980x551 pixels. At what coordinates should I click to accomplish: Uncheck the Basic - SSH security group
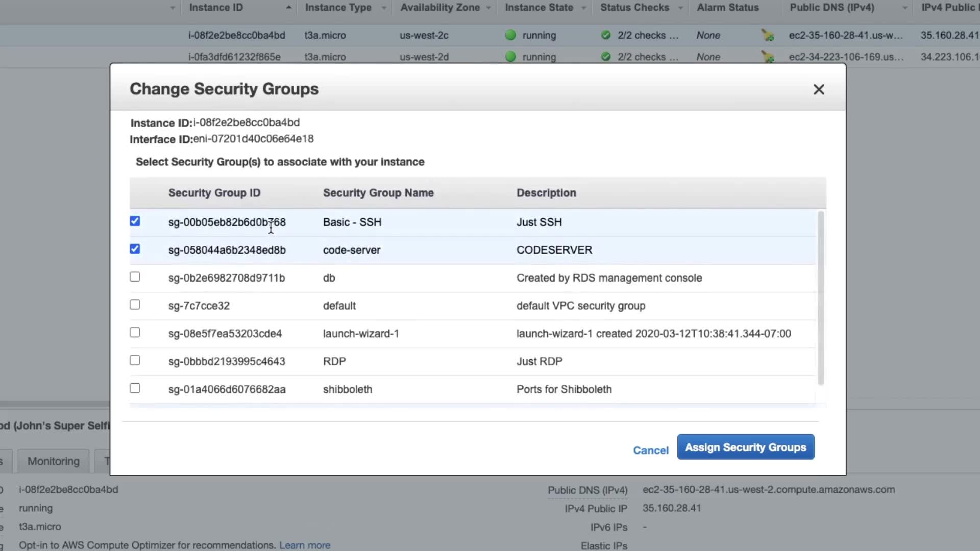[135, 221]
